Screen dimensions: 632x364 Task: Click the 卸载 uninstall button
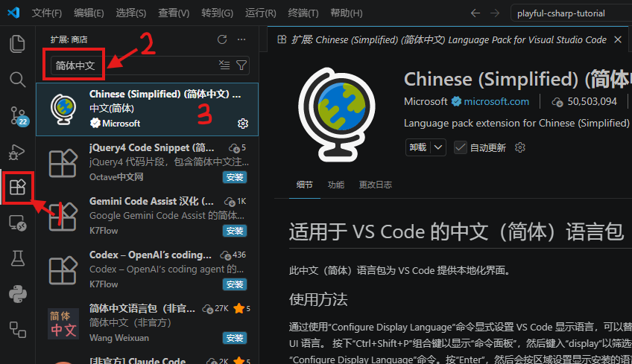coord(418,148)
